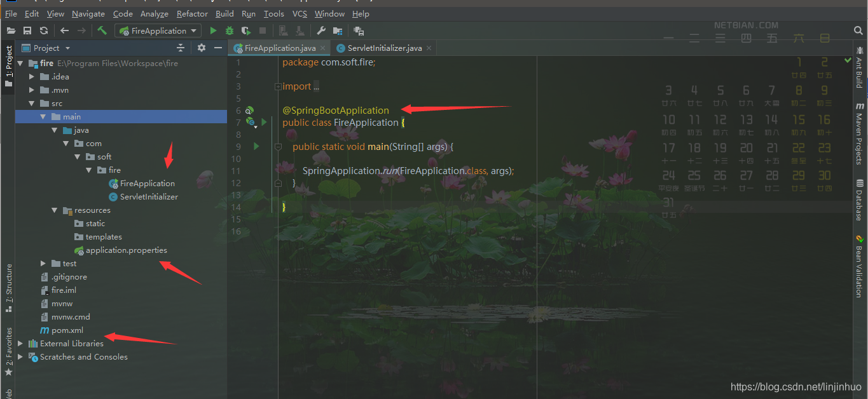Select the FireApplication.java editor tab

tap(280, 48)
